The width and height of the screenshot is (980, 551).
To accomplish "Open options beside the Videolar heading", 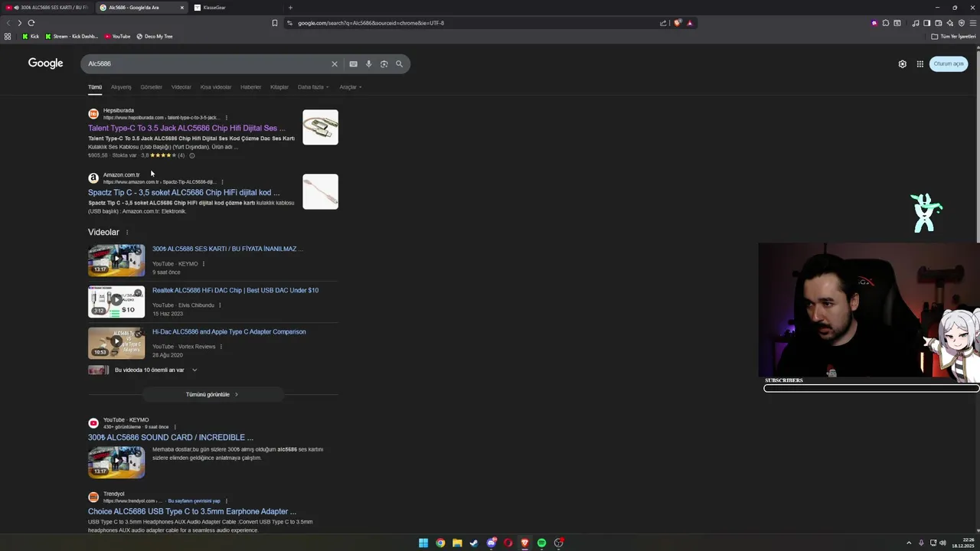I will (x=127, y=232).
